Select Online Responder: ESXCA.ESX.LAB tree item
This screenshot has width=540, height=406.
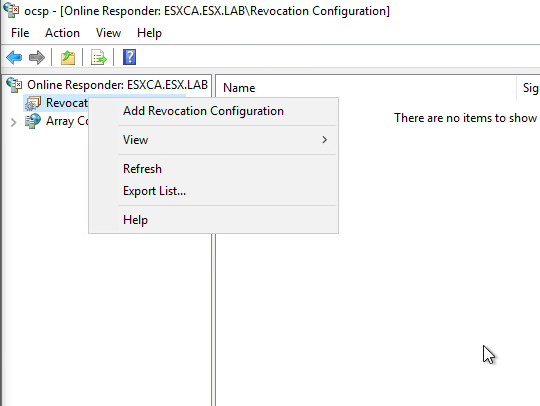(117, 85)
